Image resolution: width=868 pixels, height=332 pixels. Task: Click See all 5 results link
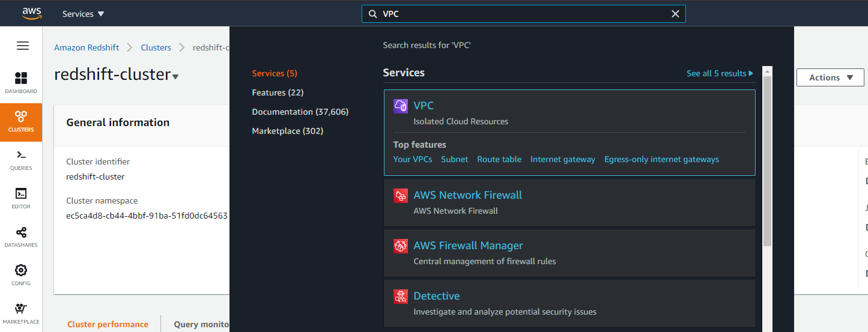click(x=719, y=73)
